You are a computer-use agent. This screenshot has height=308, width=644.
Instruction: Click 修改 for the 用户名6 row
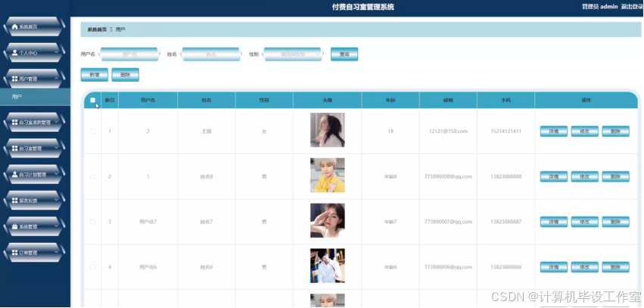coord(584,267)
